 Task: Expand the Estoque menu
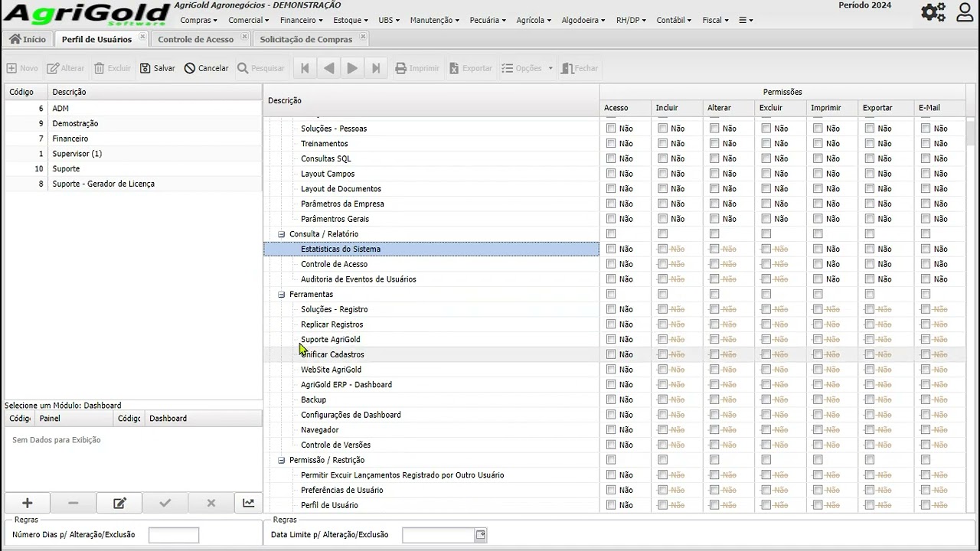point(350,20)
